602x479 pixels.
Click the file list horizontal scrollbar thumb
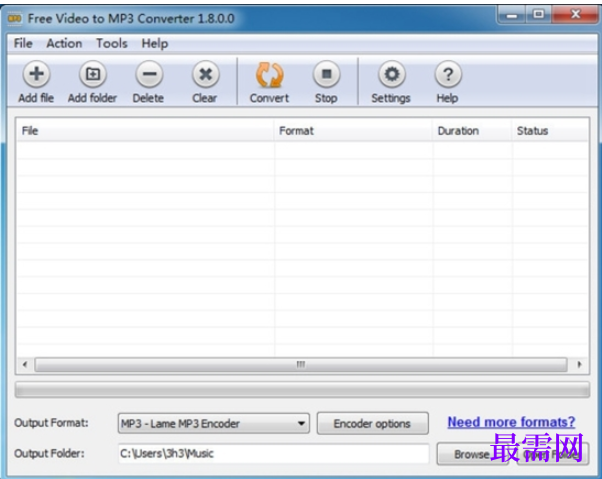coord(301,364)
